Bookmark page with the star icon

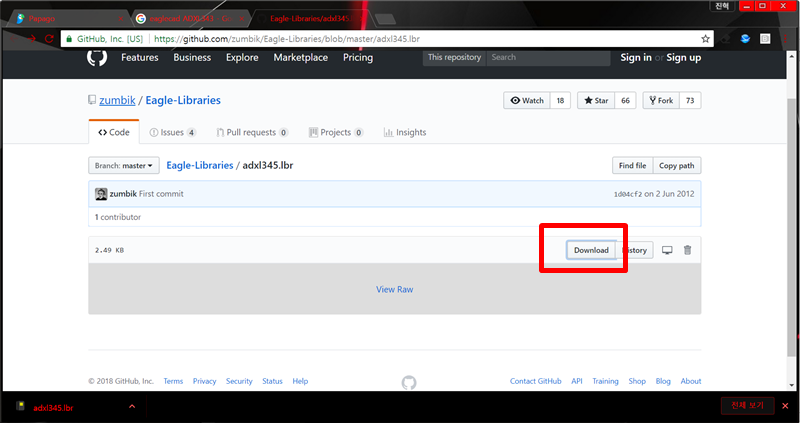pos(705,39)
